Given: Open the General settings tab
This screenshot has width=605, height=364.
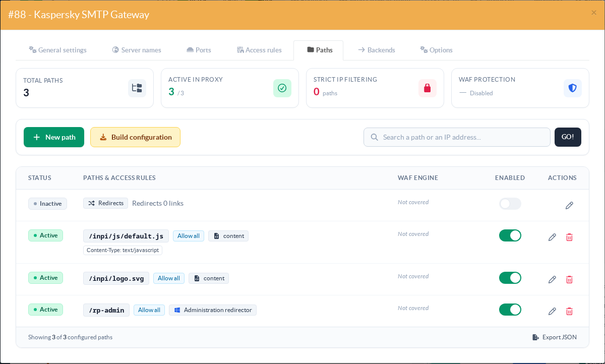Looking at the screenshot, I should click(x=57, y=50).
